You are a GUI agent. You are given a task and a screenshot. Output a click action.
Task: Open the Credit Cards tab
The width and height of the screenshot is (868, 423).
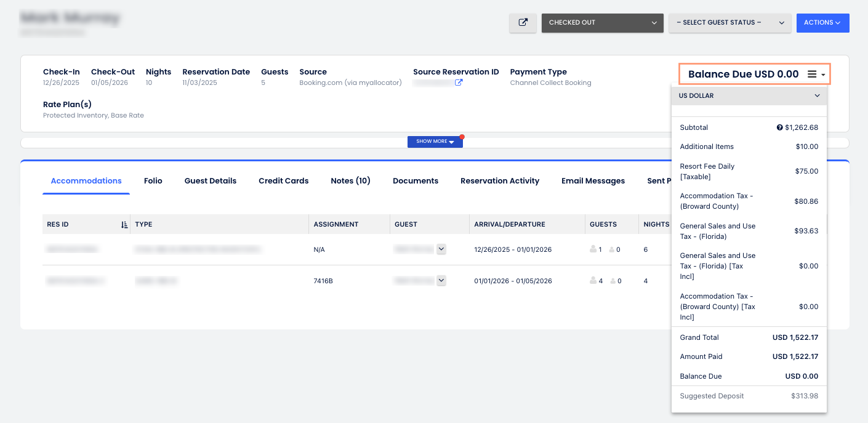click(284, 181)
